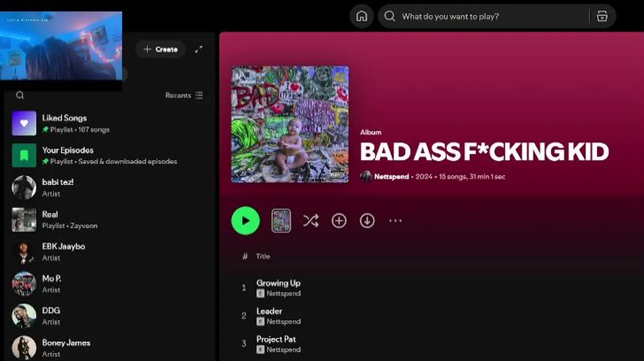Search within Your Library
The height and width of the screenshot is (361, 644).
coord(20,95)
